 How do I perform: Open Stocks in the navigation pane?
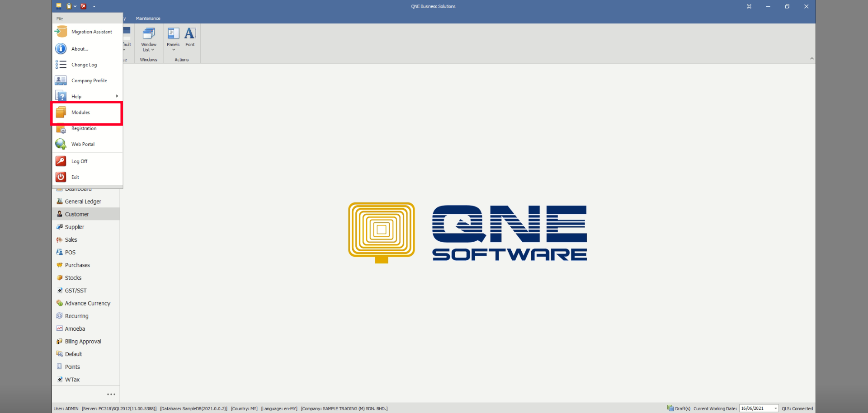(x=86, y=278)
